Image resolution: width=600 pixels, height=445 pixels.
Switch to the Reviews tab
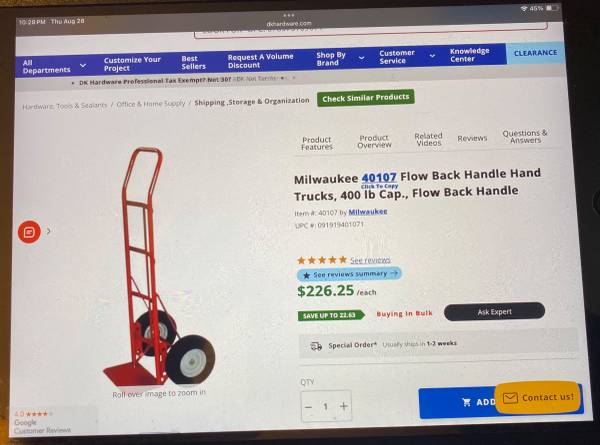(x=472, y=138)
